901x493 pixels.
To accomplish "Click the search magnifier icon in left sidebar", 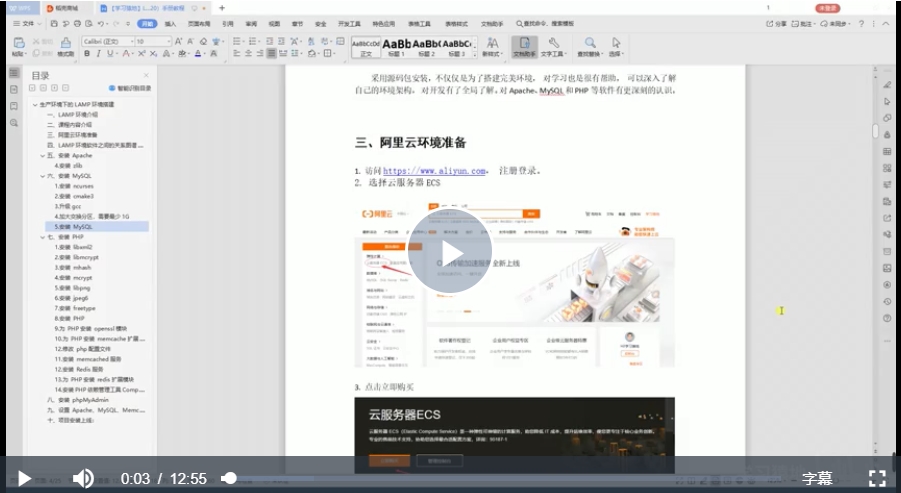I will coord(14,123).
